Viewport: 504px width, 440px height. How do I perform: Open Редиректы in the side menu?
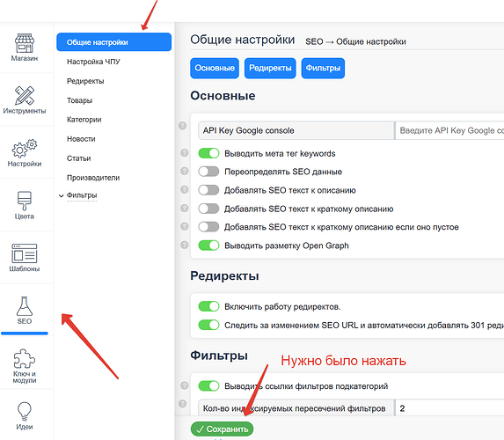(x=85, y=81)
